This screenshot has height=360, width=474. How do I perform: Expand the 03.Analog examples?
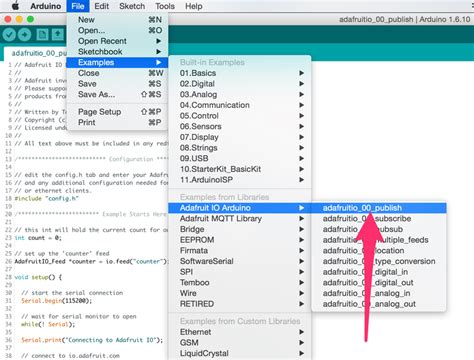coord(240,94)
